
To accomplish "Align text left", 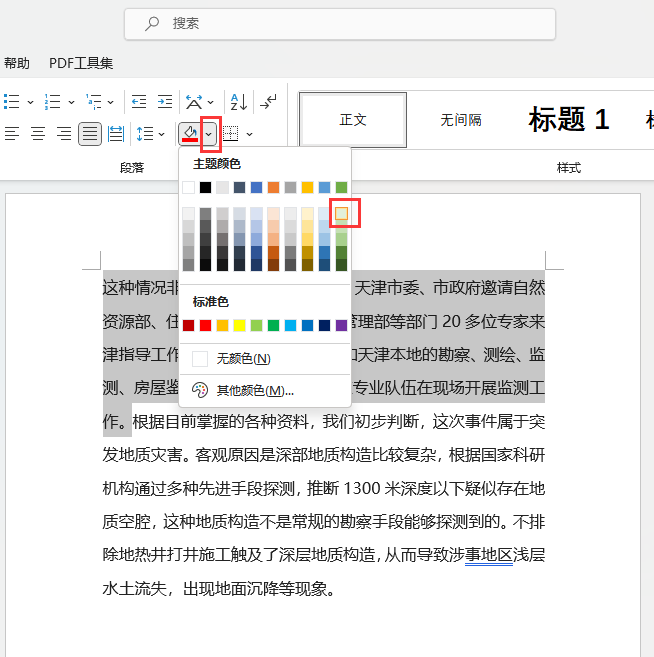I will coord(12,134).
